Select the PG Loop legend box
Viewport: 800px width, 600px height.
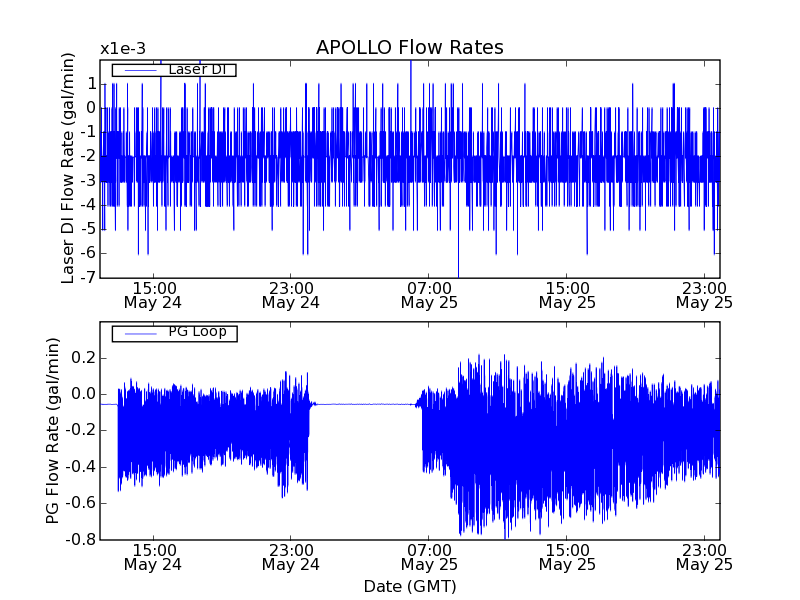174,333
